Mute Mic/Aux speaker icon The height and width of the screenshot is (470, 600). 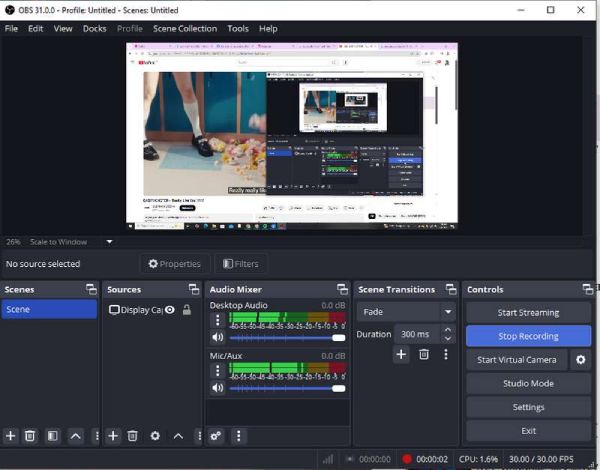pyautogui.click(x=218, y=388)
